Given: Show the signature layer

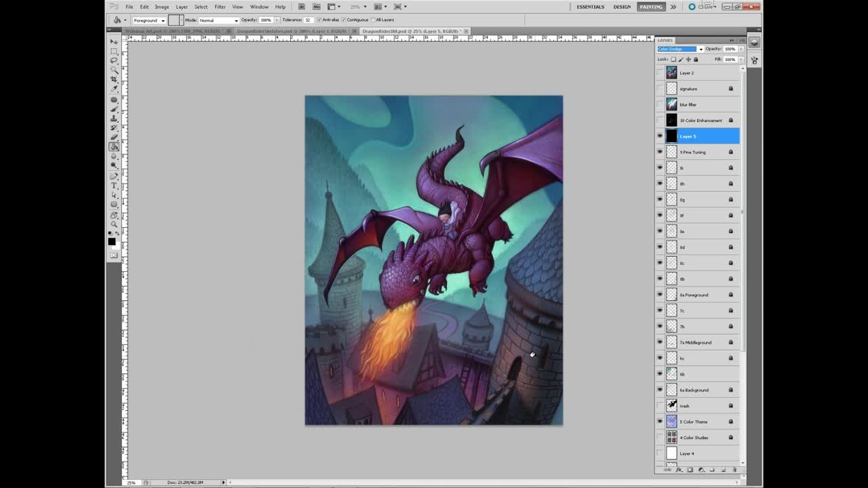Looking at the screenshot, I should [660, 89].
